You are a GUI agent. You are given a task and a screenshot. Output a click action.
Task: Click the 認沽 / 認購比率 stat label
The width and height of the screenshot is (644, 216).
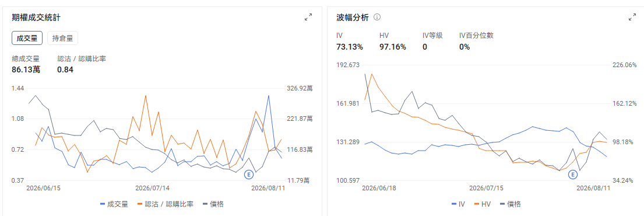pos(82,58)
